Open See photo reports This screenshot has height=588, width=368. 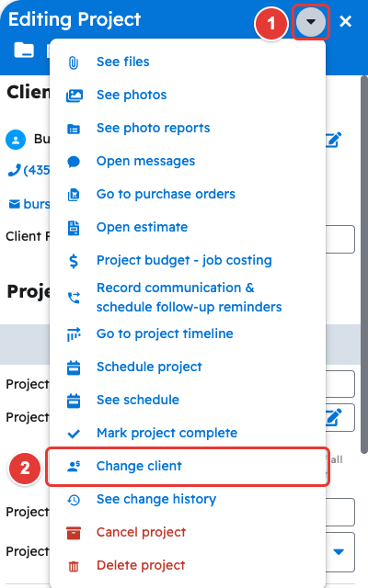click(x=154, y=128)
